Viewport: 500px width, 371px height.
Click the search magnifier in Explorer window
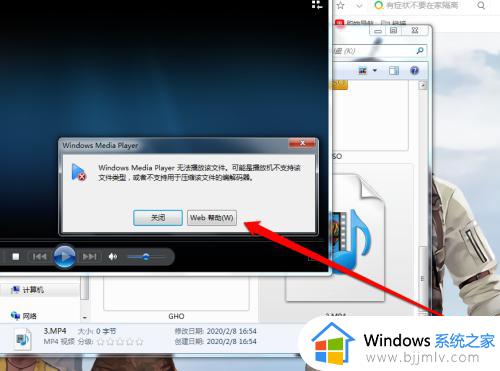(420, 51)
